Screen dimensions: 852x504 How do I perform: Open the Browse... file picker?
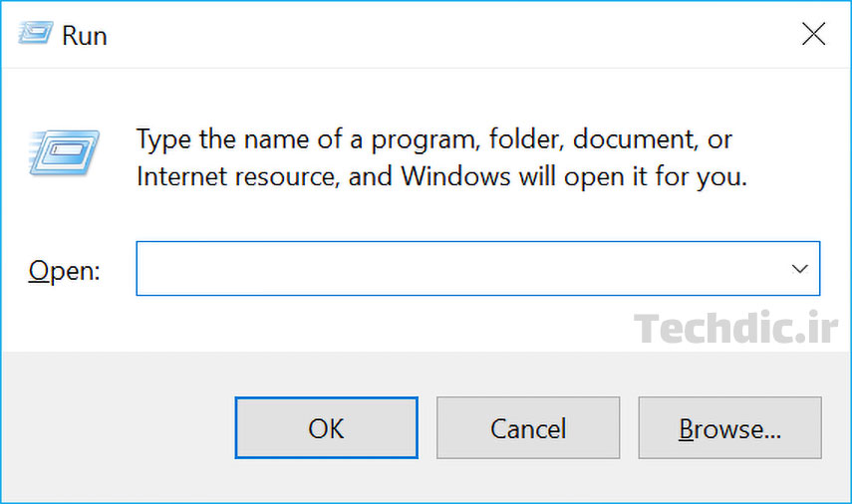pos(729,428)
